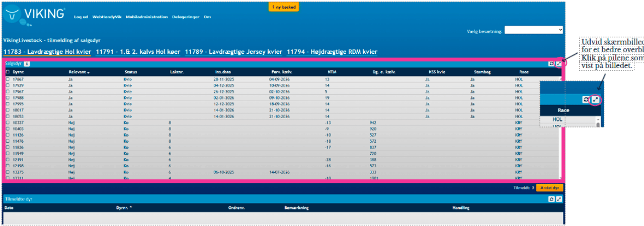644x226 pixels.
Task: Click the Andet dyr button
Action: 549,188
